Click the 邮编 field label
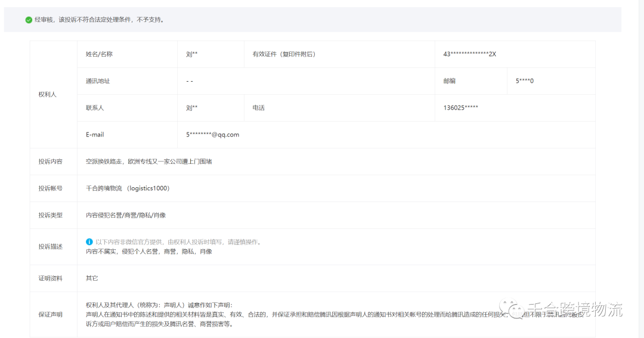This screenshot has width=644, height=338. 450,81
